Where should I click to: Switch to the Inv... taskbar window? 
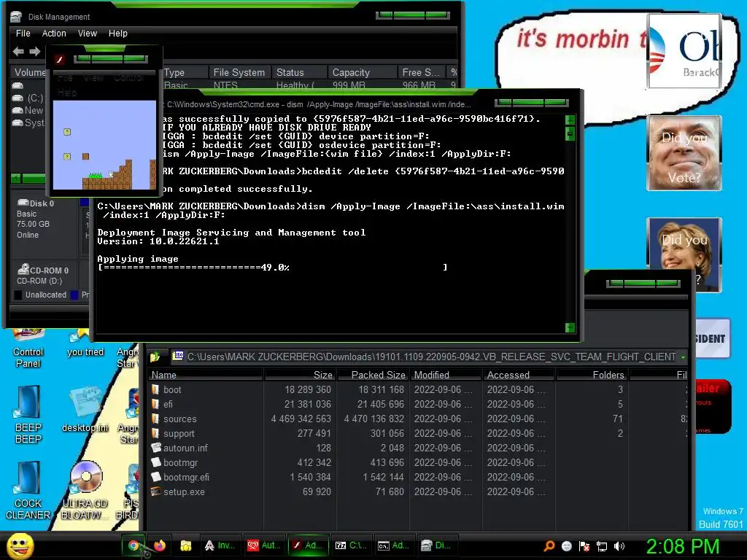coord(220,545)
